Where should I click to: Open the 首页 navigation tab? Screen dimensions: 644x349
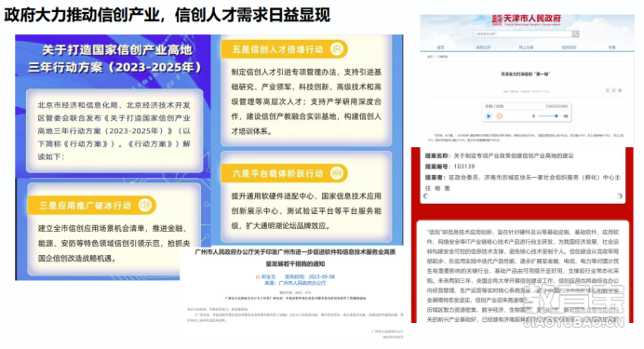pos(441,47)
